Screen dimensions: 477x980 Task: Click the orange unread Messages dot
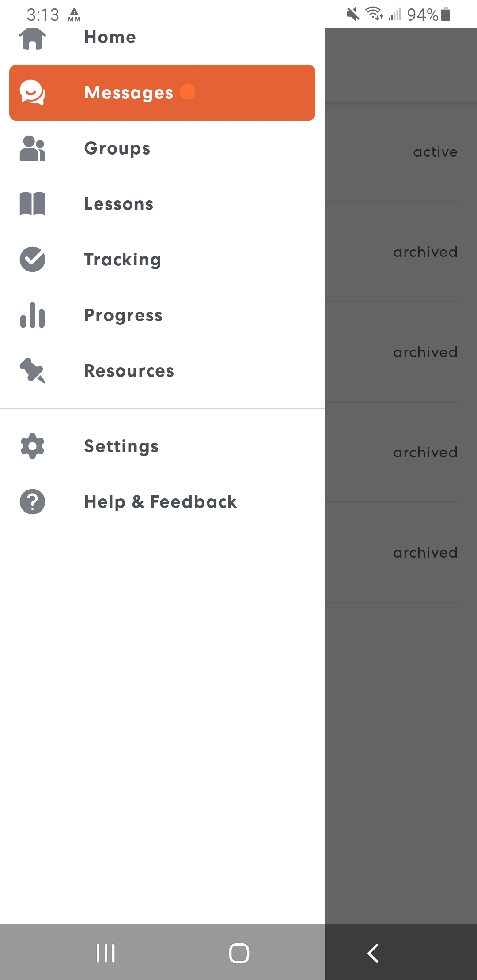187,92
